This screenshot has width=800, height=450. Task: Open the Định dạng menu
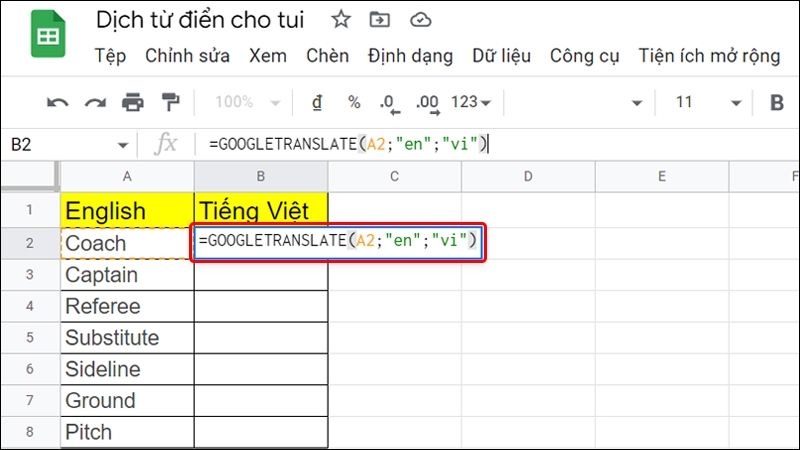410,56
